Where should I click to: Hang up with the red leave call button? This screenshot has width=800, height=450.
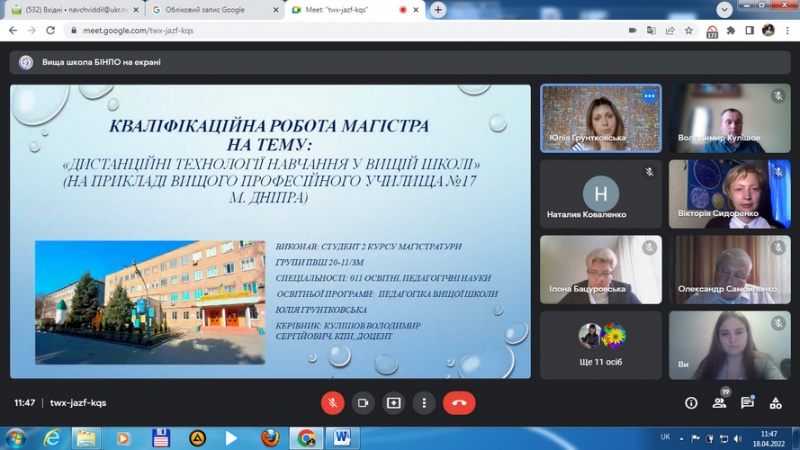[x=459, y=402]
